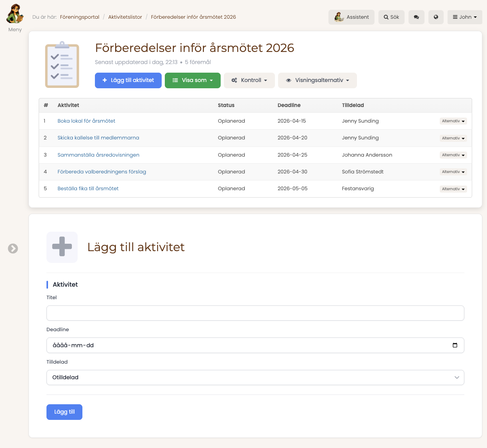487x448 pixels.
Task: Submit form with the Lägg till button
Action: 64,412
